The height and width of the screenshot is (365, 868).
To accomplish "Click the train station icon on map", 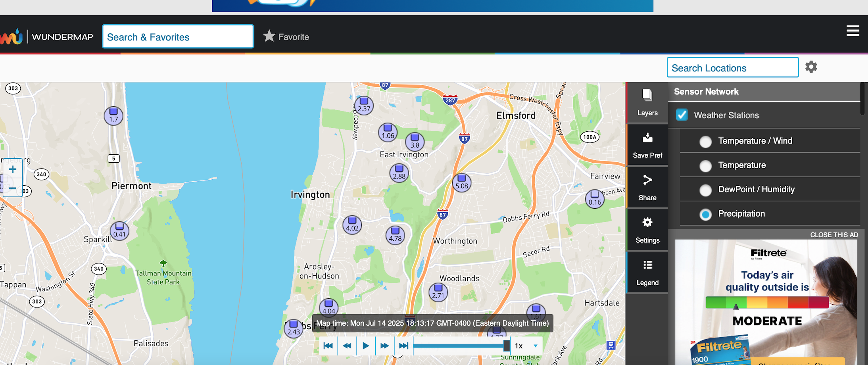I will pyautogui.click(x=611, y=345).
